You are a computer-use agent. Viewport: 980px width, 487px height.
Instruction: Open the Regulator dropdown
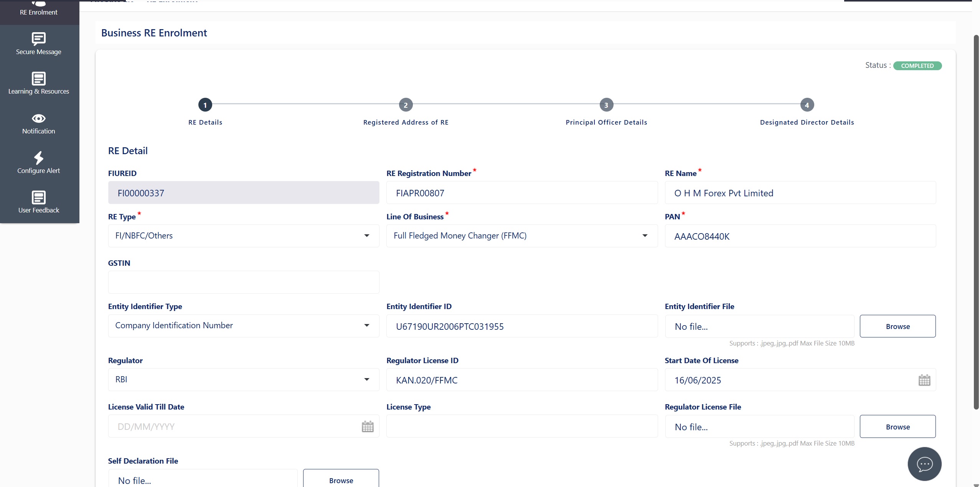[366, 380]
